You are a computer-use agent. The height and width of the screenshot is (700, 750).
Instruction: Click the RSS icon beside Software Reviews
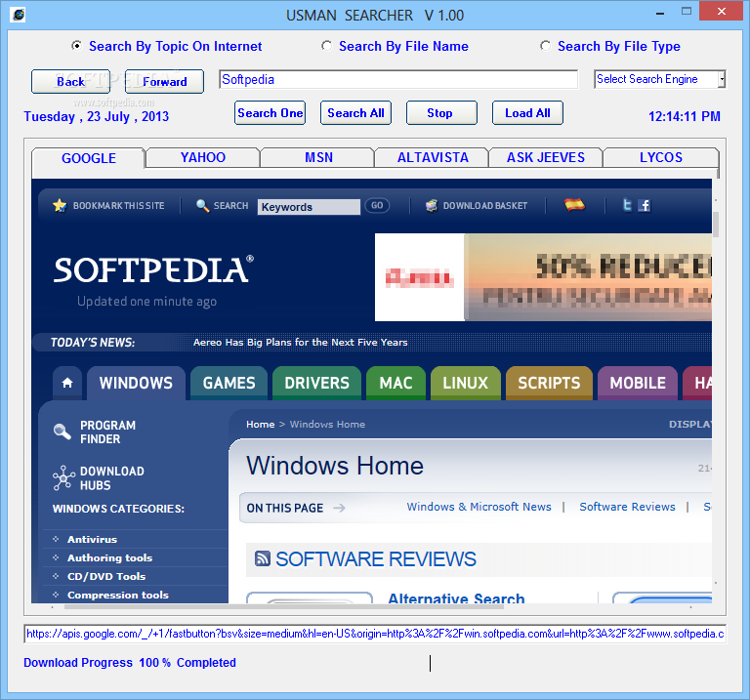pyautogui.click(x=262, y=558)
